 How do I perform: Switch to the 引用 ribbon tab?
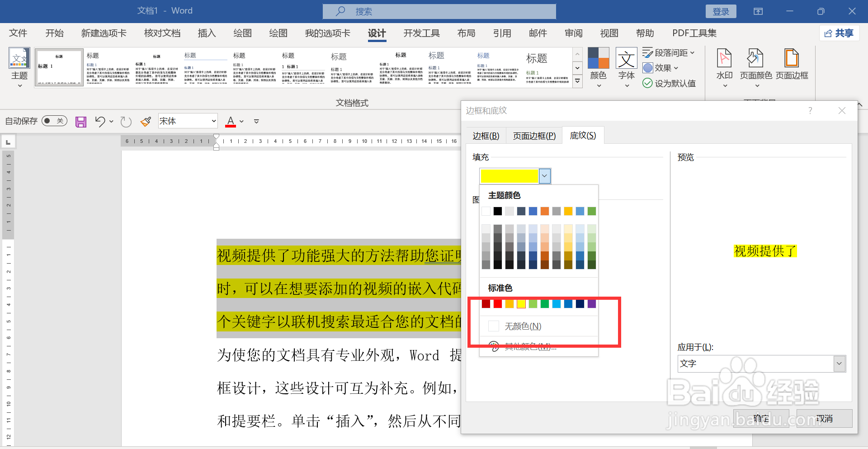(x=502, y=33)
